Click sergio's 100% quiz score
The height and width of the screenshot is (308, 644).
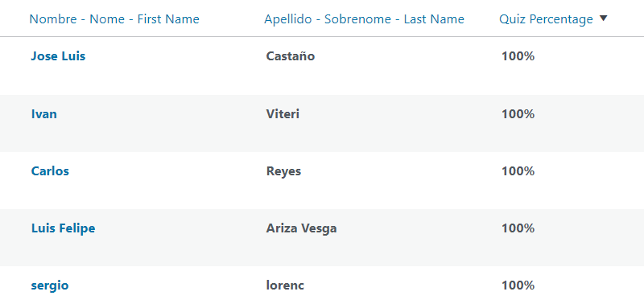point(518,285)
